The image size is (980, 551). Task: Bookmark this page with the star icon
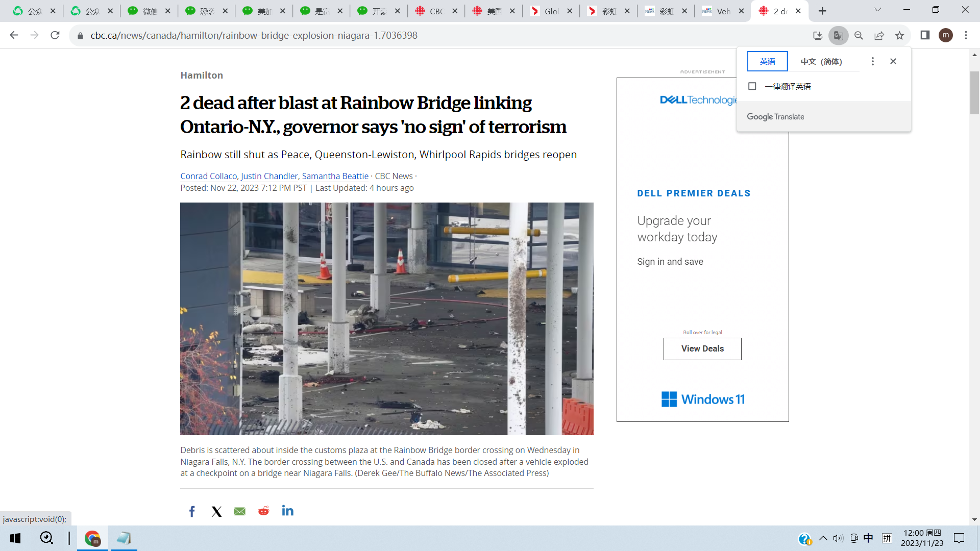[x=899, y=35]
